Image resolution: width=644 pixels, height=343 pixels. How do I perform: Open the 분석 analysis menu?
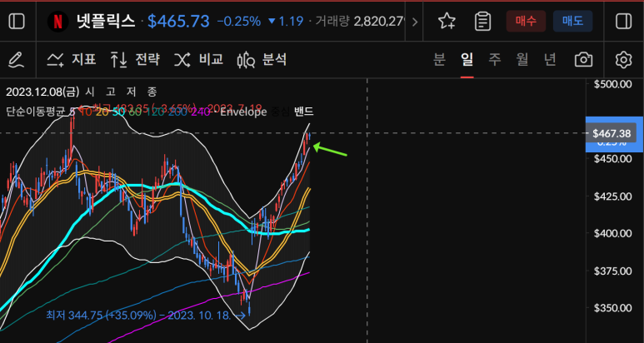(x=262, y=60)
